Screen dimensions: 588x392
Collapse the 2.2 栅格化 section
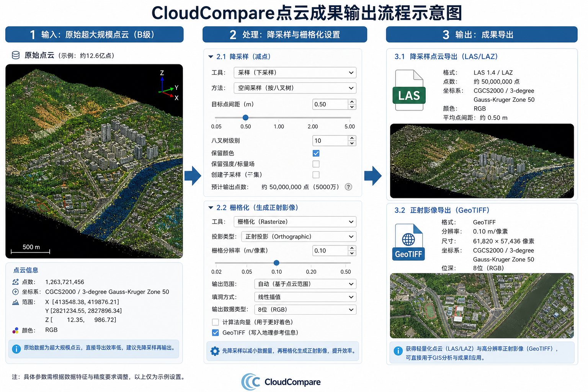click(x=211, y=207)
